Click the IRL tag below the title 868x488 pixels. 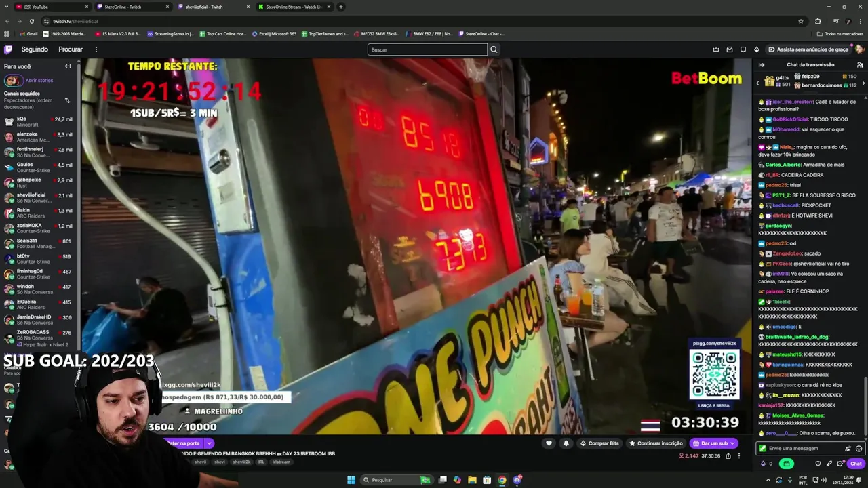point(261,462)
